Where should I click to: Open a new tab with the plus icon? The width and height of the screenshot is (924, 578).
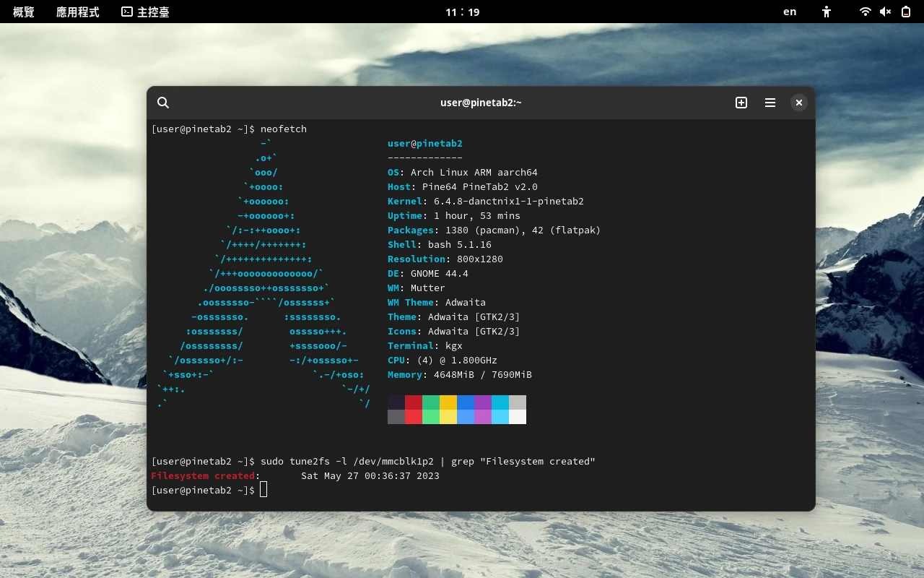[741, 103]
